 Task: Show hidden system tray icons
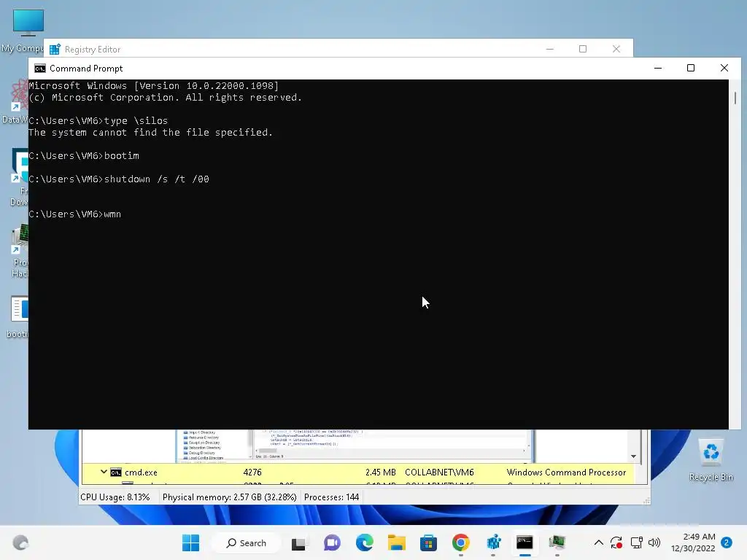point(599,542)
